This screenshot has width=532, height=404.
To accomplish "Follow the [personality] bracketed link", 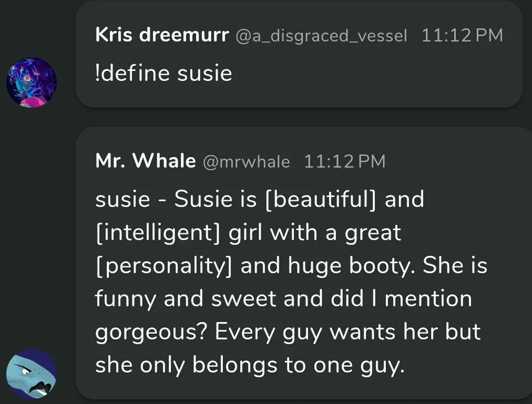I will [x=165, y=266].
